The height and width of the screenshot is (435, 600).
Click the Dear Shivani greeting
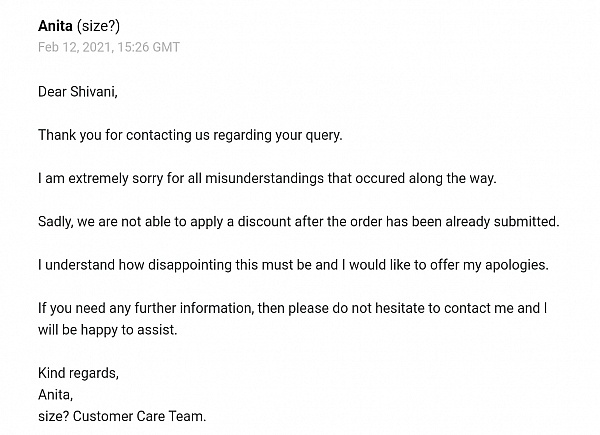[78, 92]
